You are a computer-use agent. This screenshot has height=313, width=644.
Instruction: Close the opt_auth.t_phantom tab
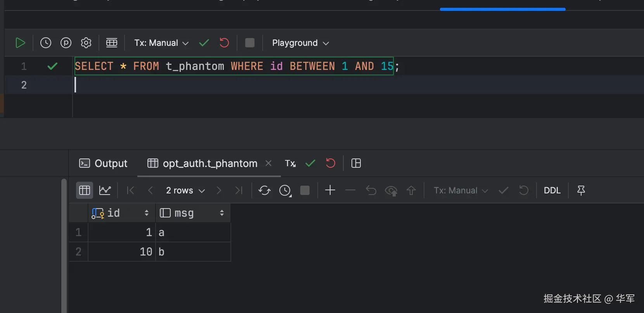(268, 163)
